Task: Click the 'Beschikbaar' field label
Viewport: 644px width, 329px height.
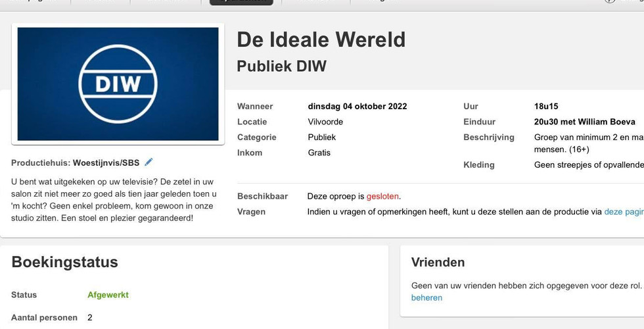Action: coord(262,196)
